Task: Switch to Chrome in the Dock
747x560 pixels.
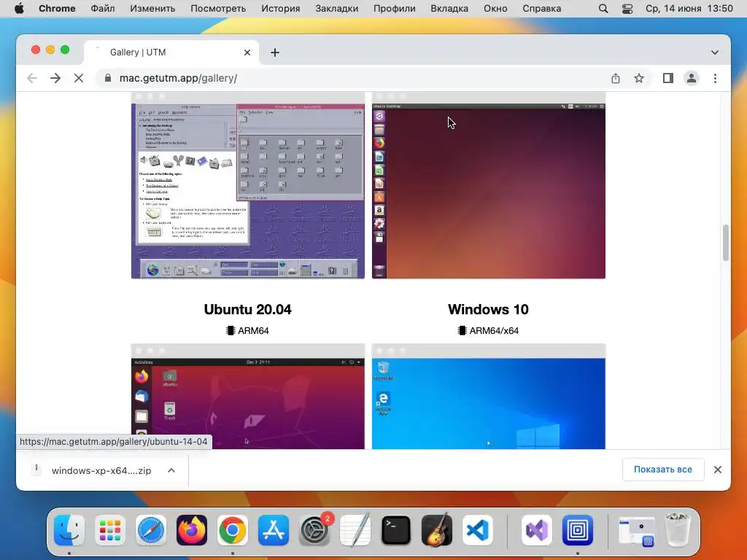Action: coord(233,530)
